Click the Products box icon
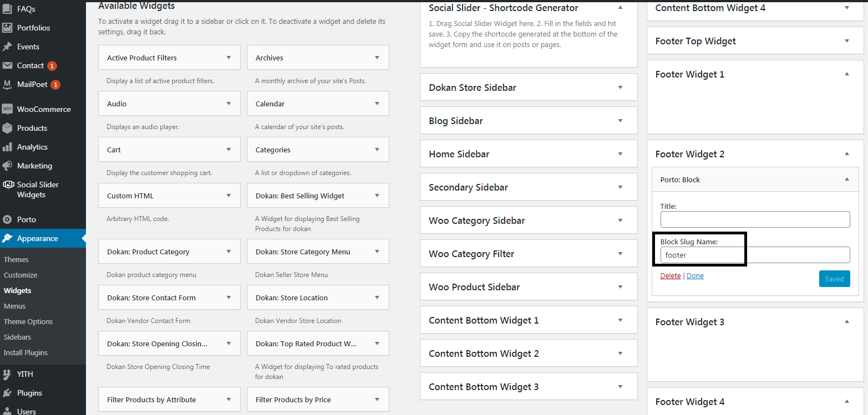Screen dimensions: 868x415 (7, 128)
